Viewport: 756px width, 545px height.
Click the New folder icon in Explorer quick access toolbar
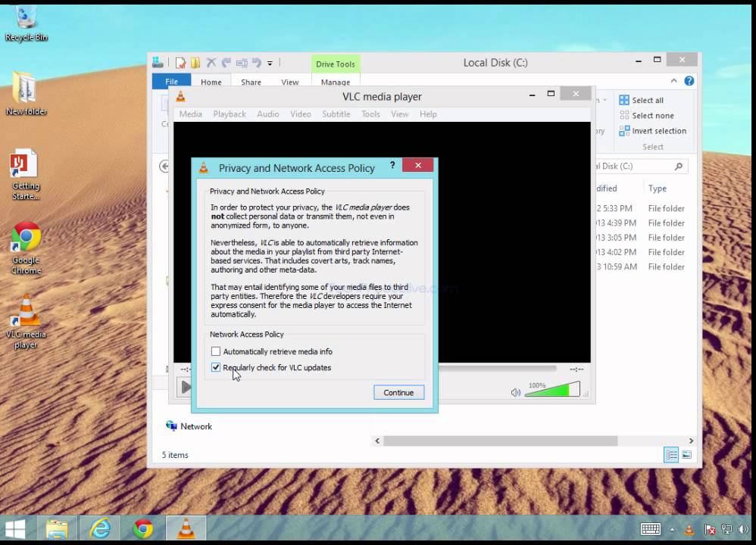click(x=195, y=63)
